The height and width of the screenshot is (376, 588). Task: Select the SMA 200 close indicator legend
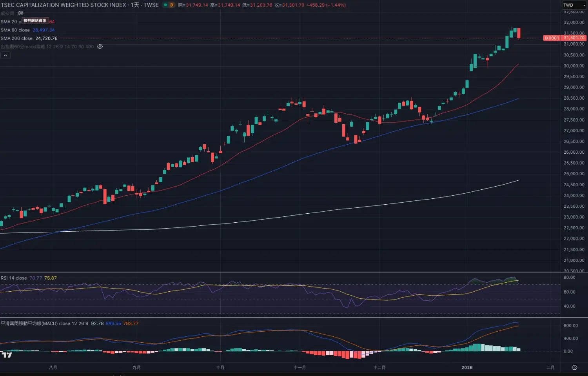16,38
